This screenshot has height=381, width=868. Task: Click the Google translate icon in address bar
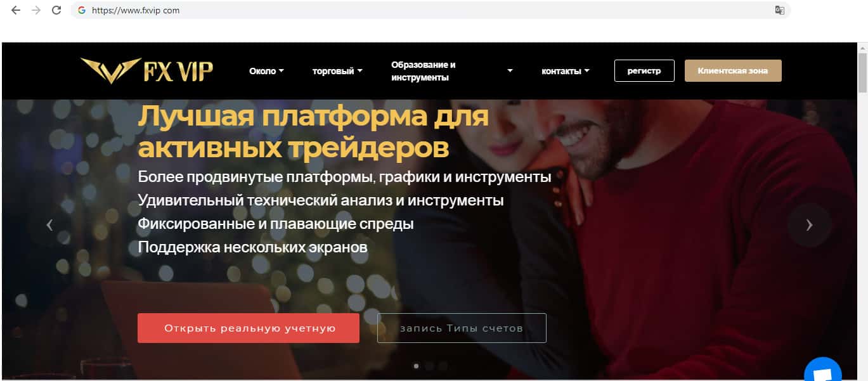(780, 10)
